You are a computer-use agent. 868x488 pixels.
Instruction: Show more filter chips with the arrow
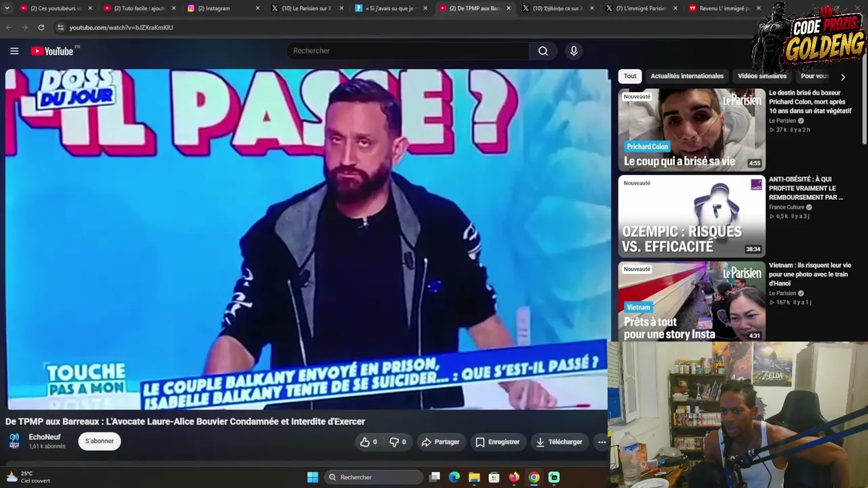pyautogui.click(x=843, y=77)
